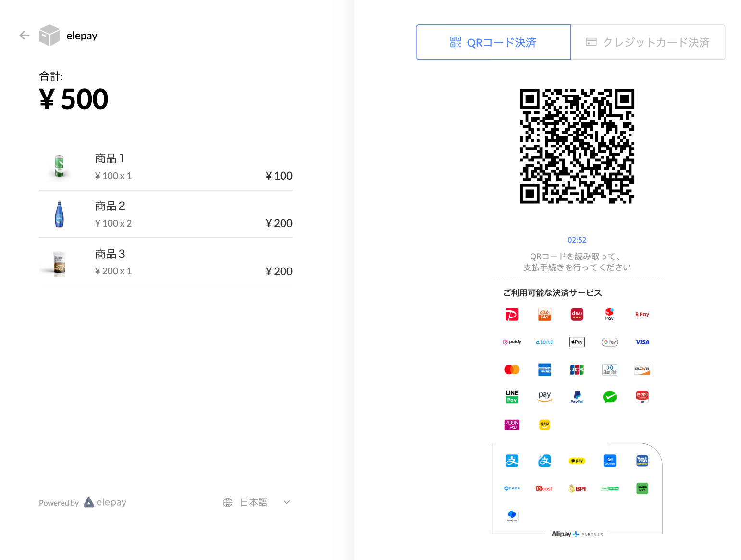Viewport: 741px width, 560px height.
Task: Click the 商品 2 blue bottle thumbnail
Action: coord(59,214)
